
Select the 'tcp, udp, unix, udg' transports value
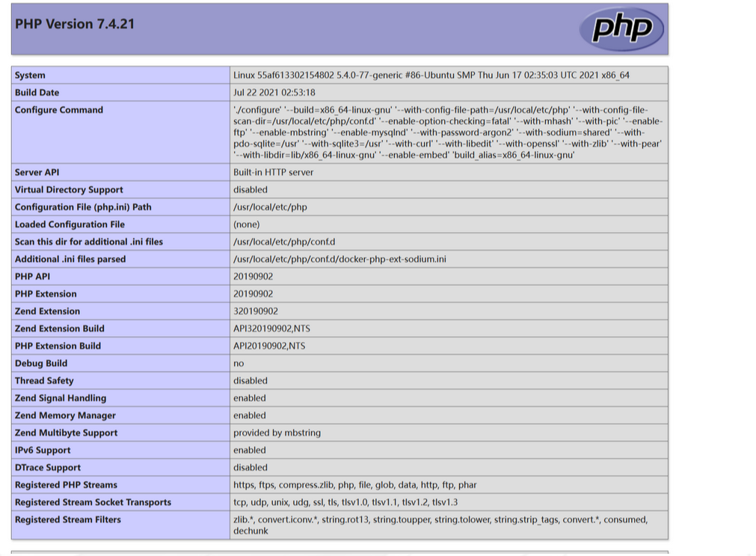pyautogui.click(x=345, y=502)
